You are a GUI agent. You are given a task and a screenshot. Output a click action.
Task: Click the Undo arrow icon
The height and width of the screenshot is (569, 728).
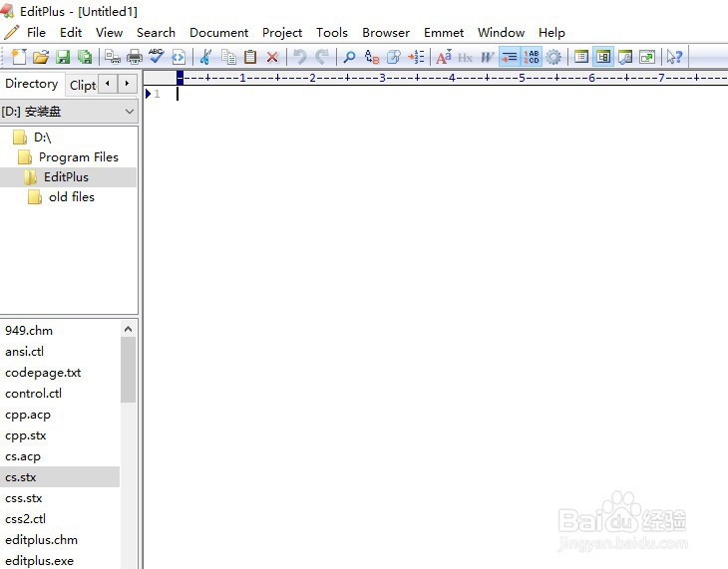coord(300,57)
